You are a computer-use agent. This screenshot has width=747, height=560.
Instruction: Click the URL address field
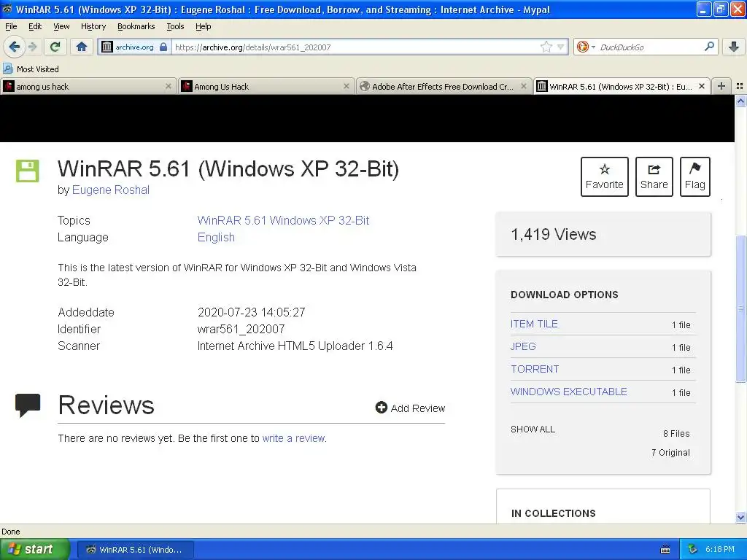click(355, 47)
